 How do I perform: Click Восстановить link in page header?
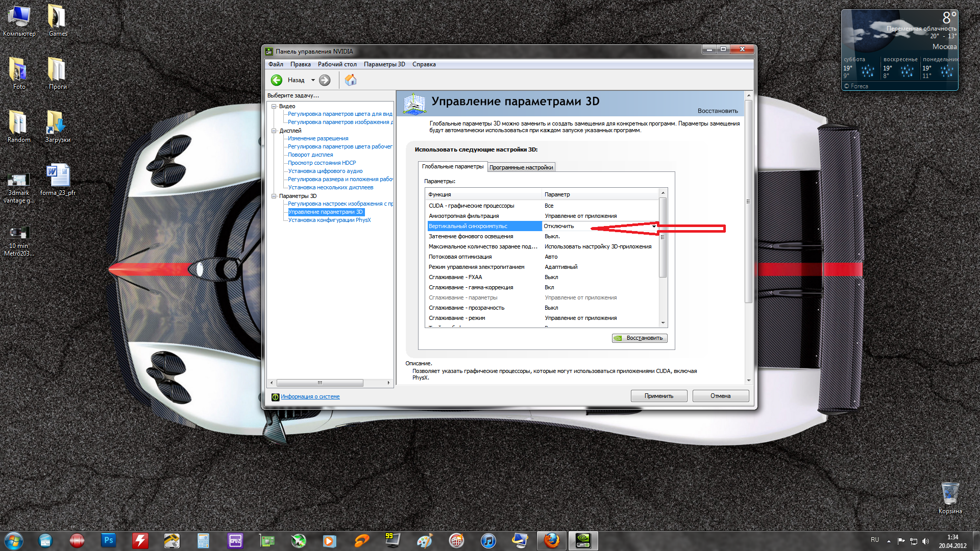[x=718, y=111]
